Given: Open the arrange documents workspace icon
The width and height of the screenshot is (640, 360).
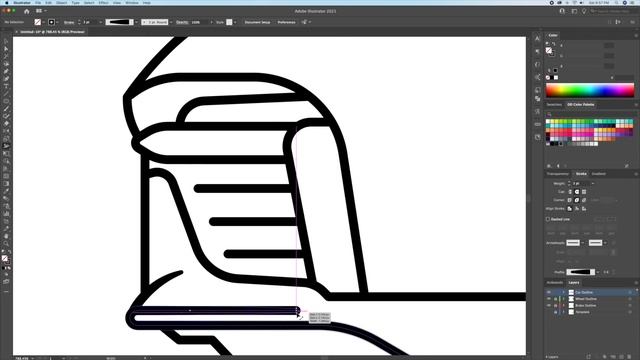Looking at the screenshot, I should pos(40,11).
